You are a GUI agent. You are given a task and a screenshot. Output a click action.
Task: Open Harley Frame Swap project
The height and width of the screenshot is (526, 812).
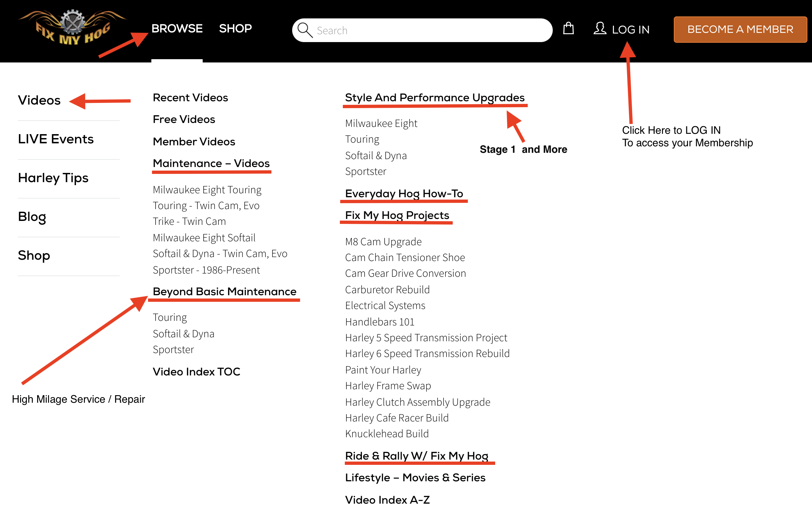pos(388,386)
